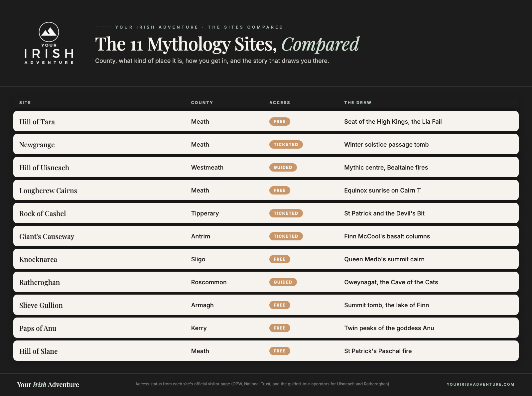
Task: Select the Rathcroghan site name
Action: 40,282
